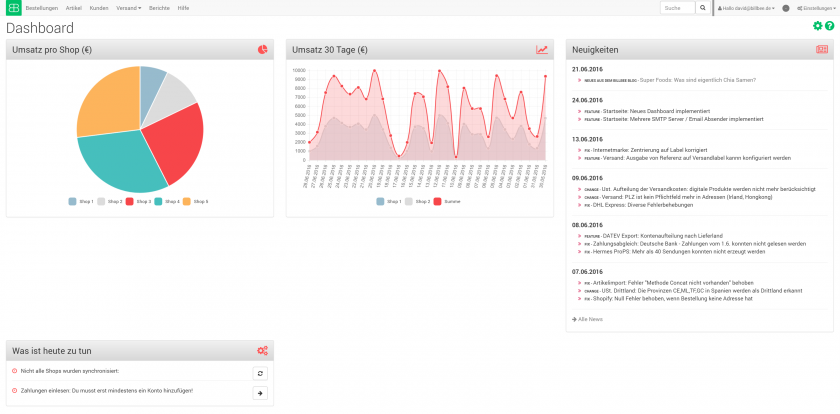Click news item Mehrere SMTP Server / Email Absender
Image resolution: width=840 pixels, height=414 pixels.
(683, 119)
